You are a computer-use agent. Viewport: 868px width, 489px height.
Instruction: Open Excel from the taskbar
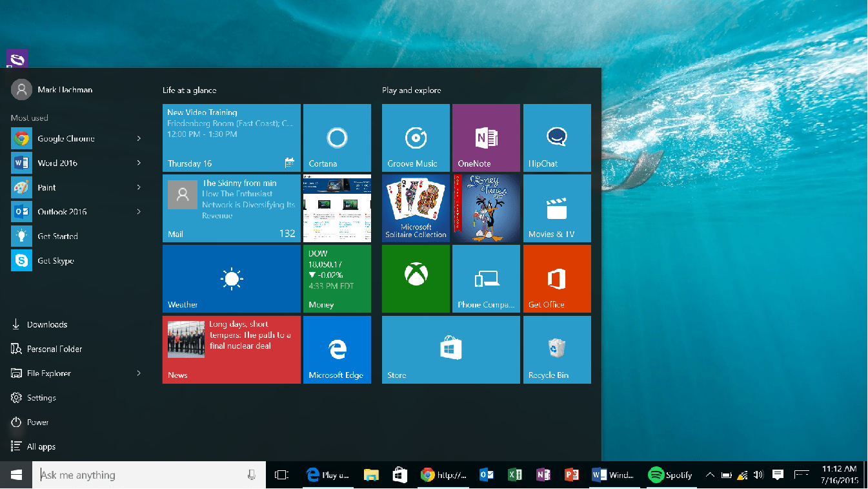coord(514,474)
